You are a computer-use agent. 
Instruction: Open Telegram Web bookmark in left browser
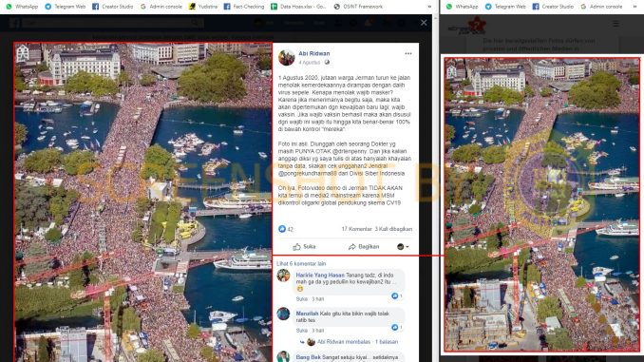pyautogui.click(x=66, y=7)
